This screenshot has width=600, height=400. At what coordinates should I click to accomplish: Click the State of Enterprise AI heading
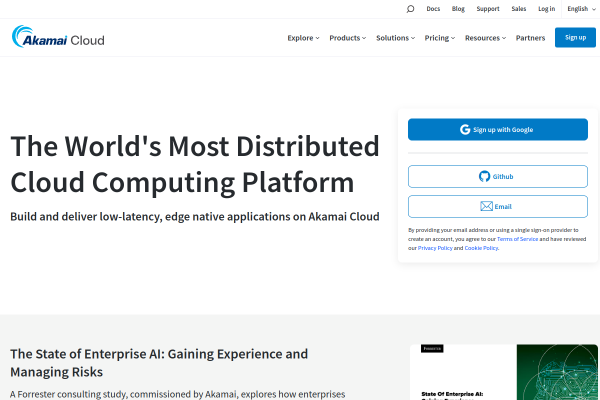coord(159,363)
